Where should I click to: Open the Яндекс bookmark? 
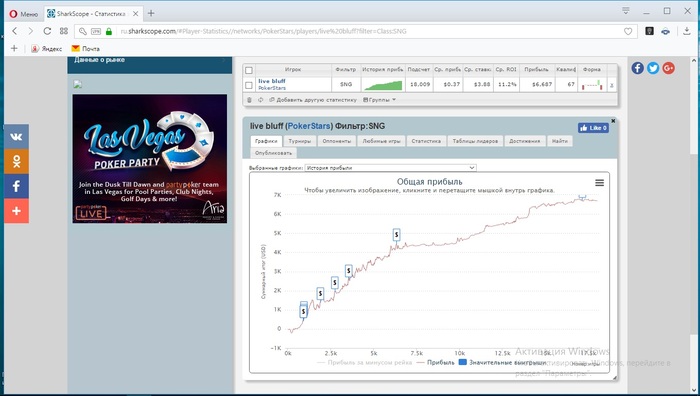click(x=46, y=49)
